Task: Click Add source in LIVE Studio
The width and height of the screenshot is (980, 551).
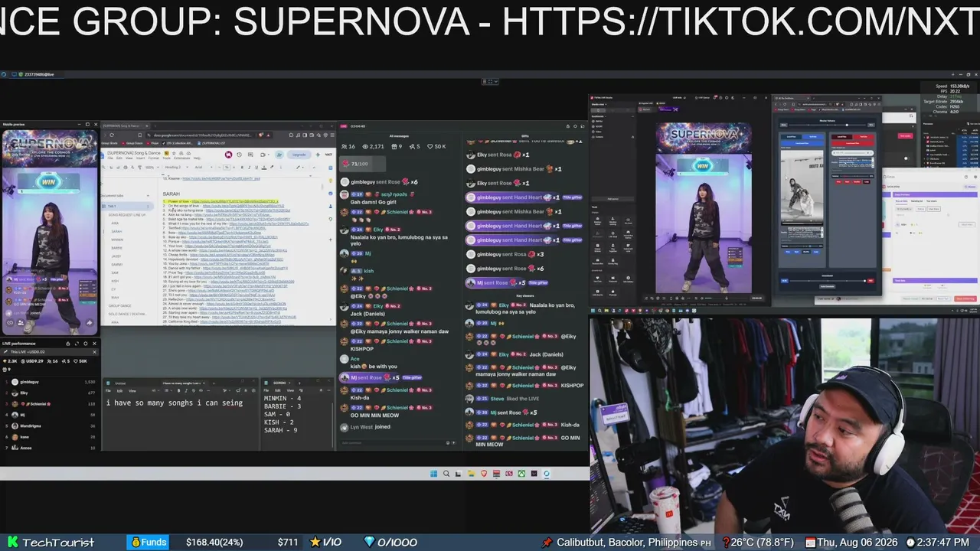Action: [613, 199]
